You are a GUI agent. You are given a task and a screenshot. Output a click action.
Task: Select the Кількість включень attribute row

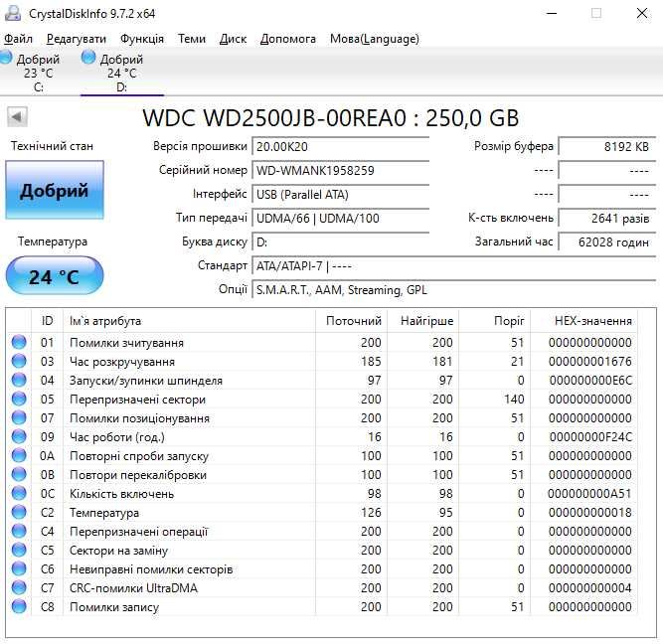322,493
